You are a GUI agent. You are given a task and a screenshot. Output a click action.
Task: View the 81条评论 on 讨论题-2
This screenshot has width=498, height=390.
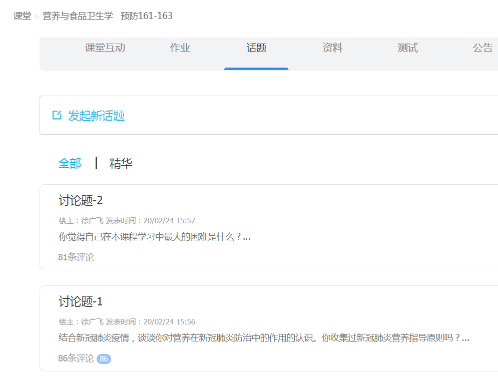tap(76, 257)
